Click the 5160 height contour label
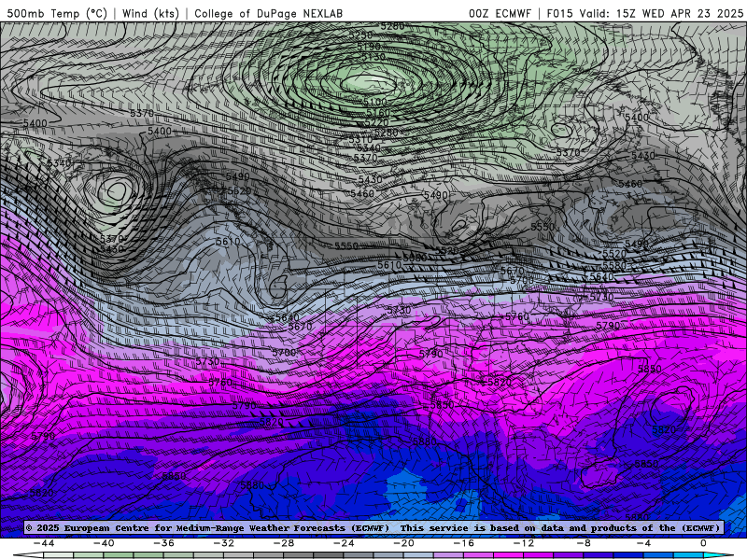Image resolution: width=747 pixels, height=560 pixels. (x=378, y=113)
